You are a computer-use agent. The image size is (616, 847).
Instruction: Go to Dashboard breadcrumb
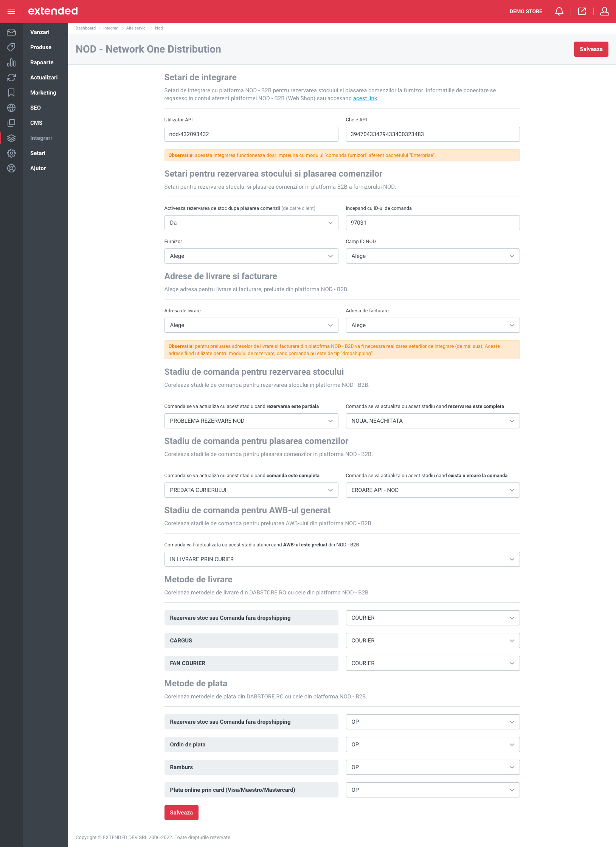click(85, 28)
